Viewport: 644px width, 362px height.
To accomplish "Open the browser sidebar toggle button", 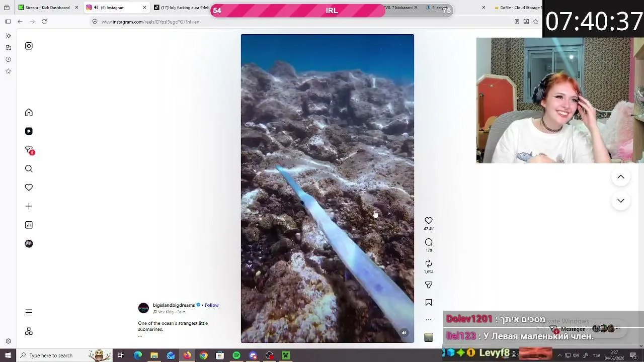I will (x=8, y=22).
